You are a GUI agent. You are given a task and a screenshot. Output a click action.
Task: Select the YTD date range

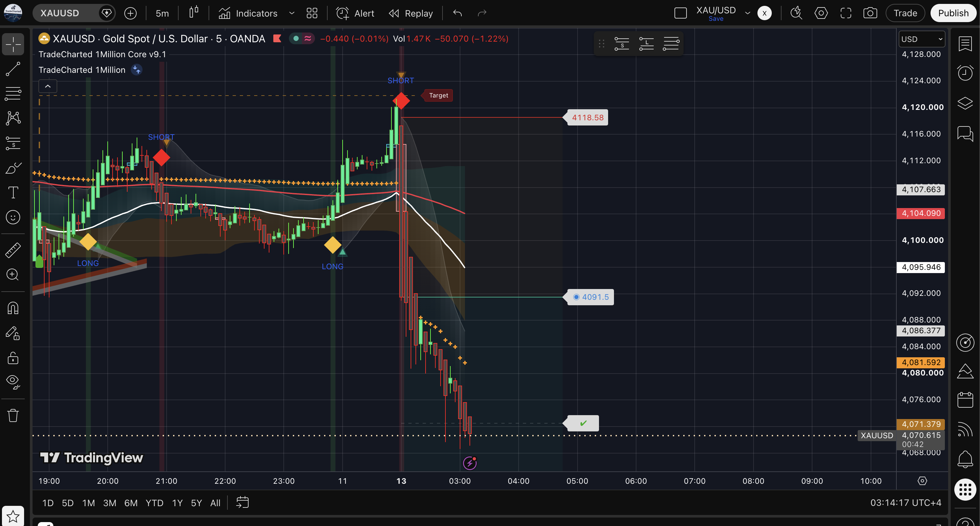tap(155, 503)
